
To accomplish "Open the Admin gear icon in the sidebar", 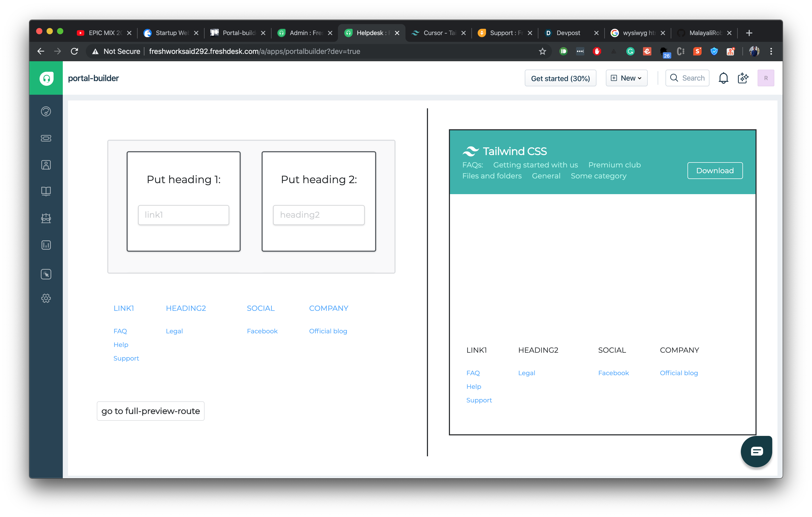I will 46,298.
